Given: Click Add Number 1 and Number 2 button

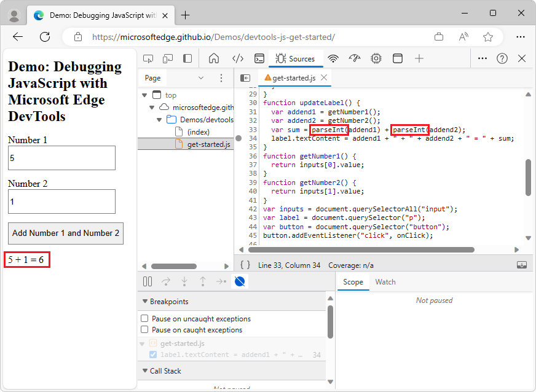Looking at the screenshot, I should [x=66, y=233].
